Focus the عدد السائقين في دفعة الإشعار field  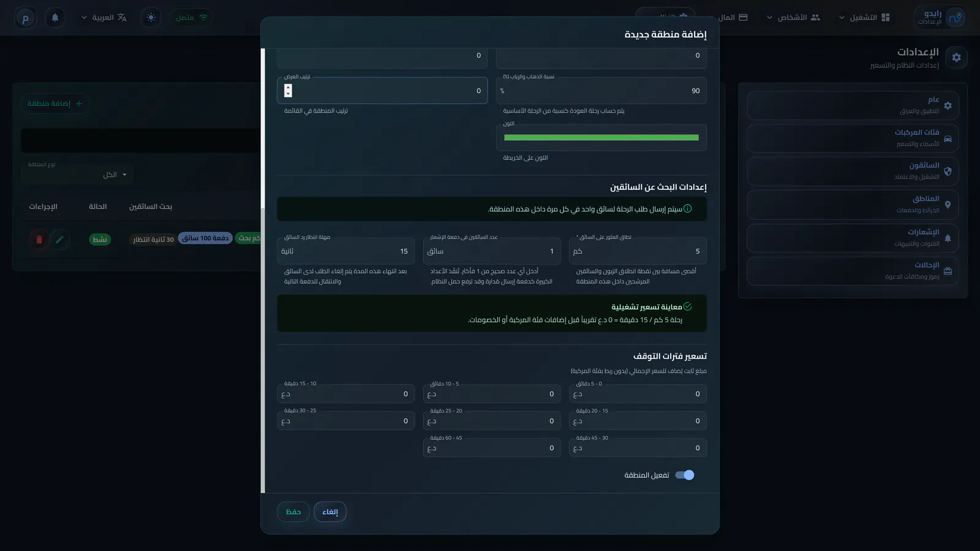click(492, 251)
